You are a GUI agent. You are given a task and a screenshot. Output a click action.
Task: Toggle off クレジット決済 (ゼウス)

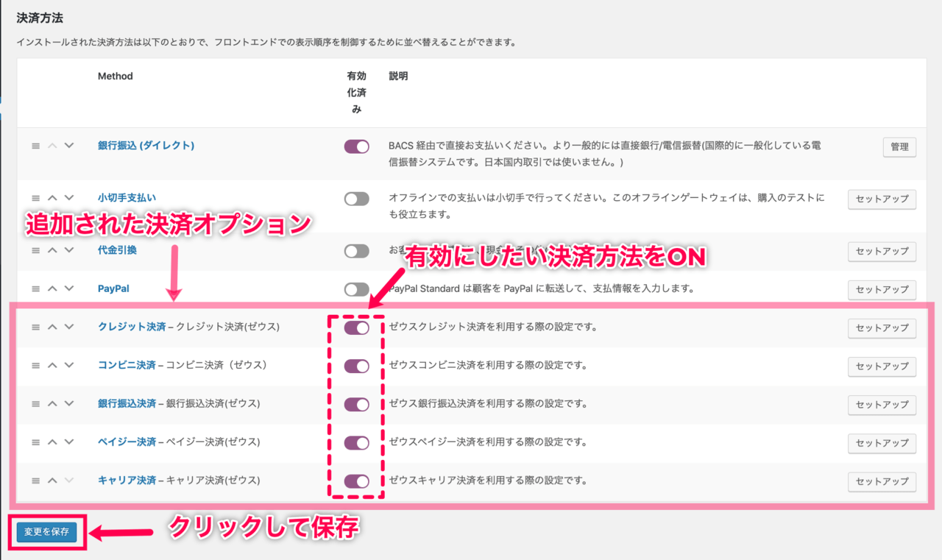coord(356,327)
